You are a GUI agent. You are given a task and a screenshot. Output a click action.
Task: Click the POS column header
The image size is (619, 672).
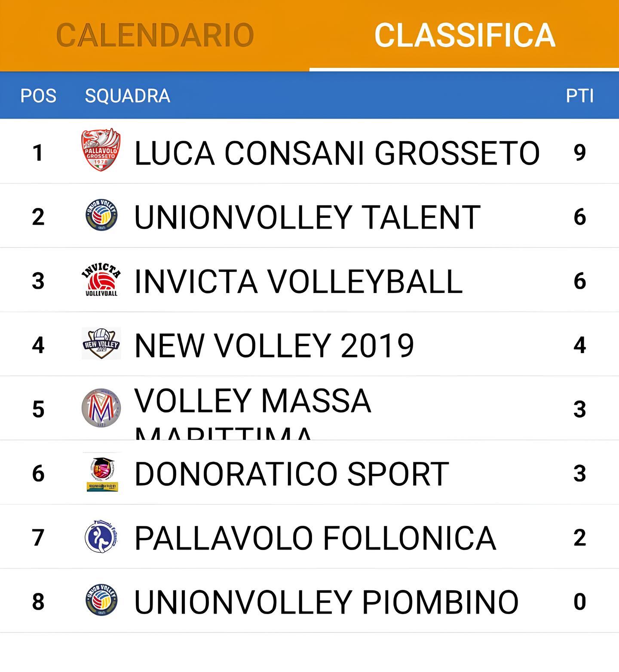[x=38, y=96]
